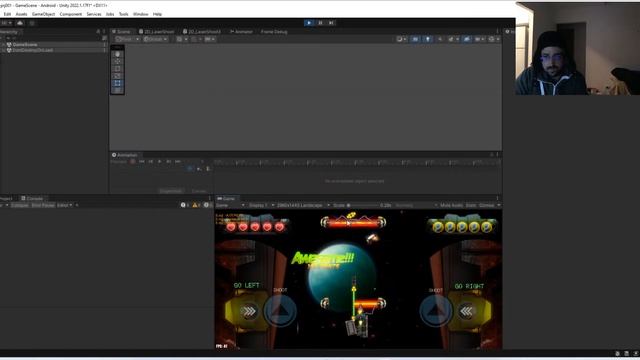Open Global/Local rotation dropdown
The height and width of the screenshot is (360, 640).
point(155,39)
